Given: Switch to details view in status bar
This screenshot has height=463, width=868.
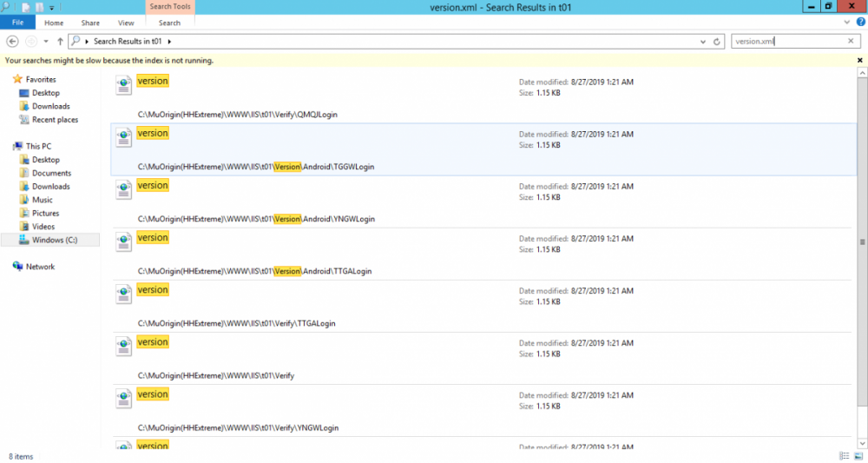Looking at the screenshot, I should pyautogui.click(x=845, y=456).
